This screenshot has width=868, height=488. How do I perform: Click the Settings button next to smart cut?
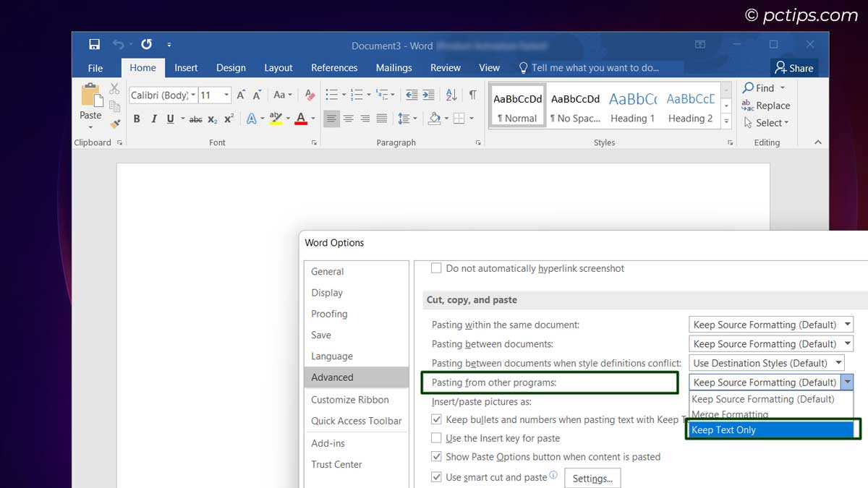coord(592,477)
